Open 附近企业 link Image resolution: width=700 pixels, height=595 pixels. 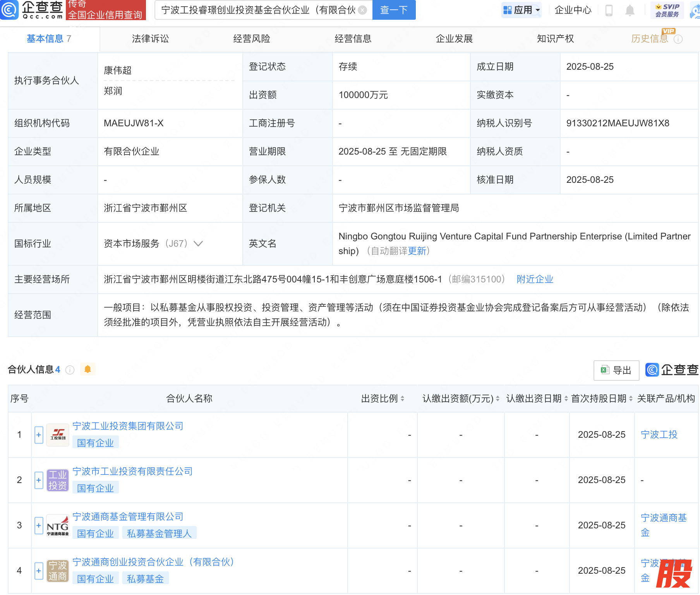click(x=535, y=279)
